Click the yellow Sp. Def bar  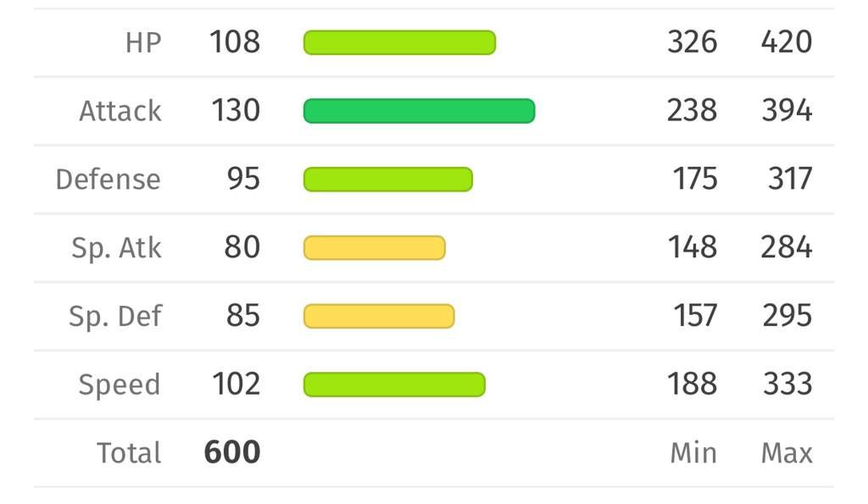pyautogui.click(x=379, y=316)
